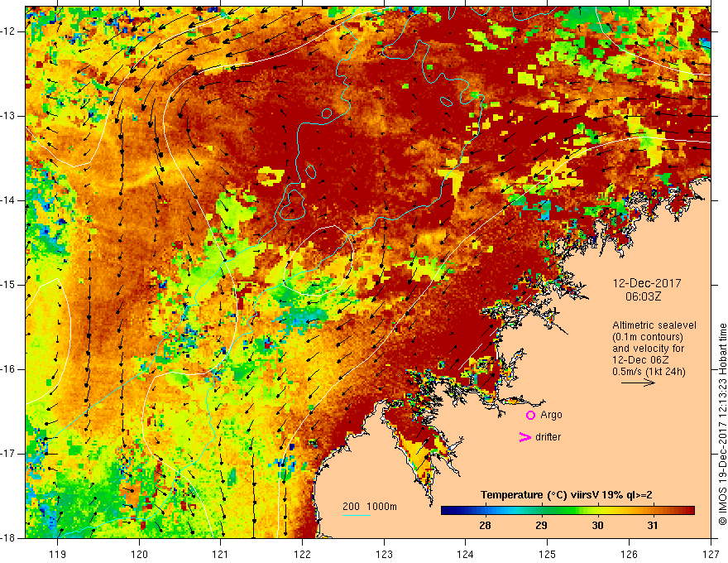728x563 pixels.
Task: Click the '200 1000m' bathymetry label
Action: click(x=370, y=507)
